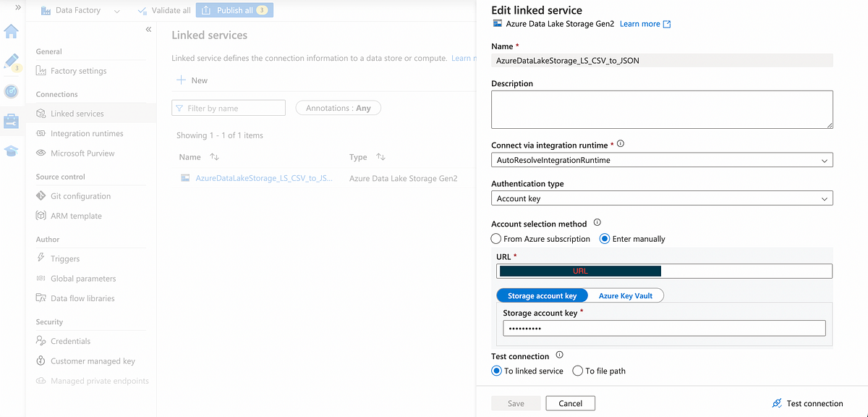
Task: Click the Description text area
Action: point(662,110)
